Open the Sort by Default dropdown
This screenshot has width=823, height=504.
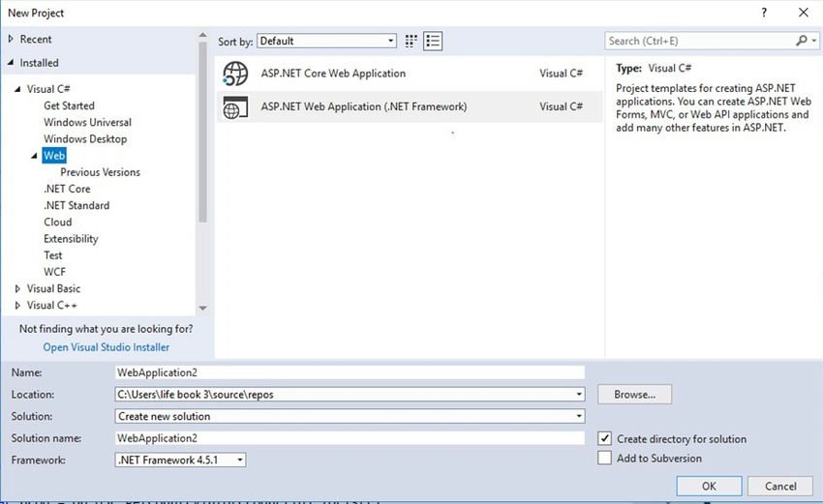click(x=326, y=41)
